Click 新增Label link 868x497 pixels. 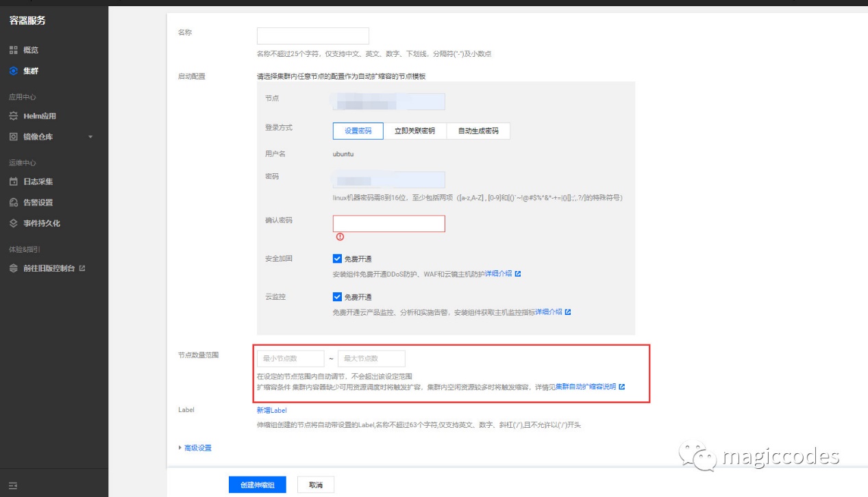pos(271,410)
